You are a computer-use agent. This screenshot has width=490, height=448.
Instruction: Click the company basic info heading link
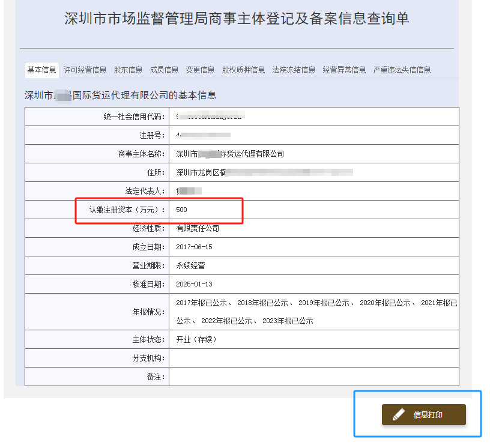pyautogui.click(x=121, y=94)
